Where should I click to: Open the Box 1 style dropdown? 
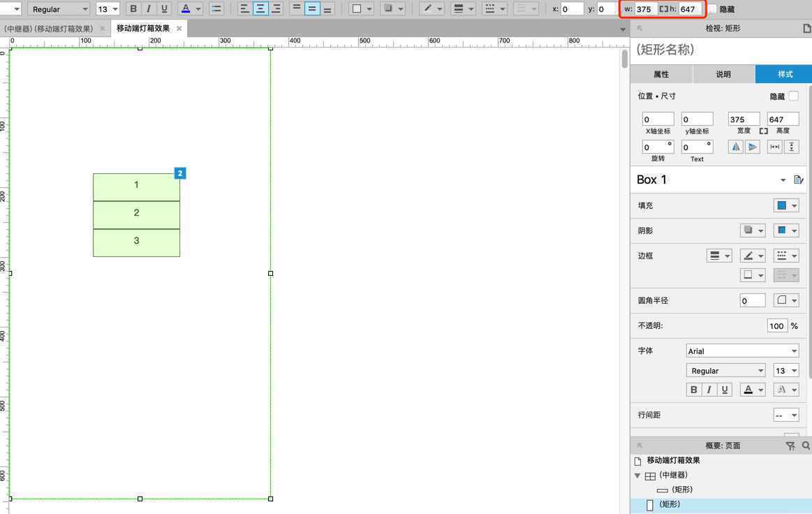pyautogui.click(x=783, y=179)
